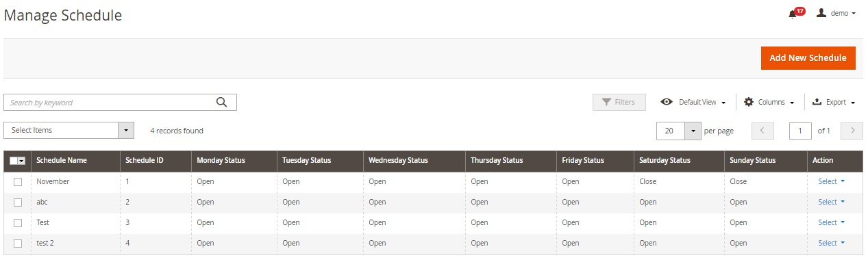This screenshot has width=868, height=262.
Task: Click the Columns gear icon
Action: click(749, 102)
